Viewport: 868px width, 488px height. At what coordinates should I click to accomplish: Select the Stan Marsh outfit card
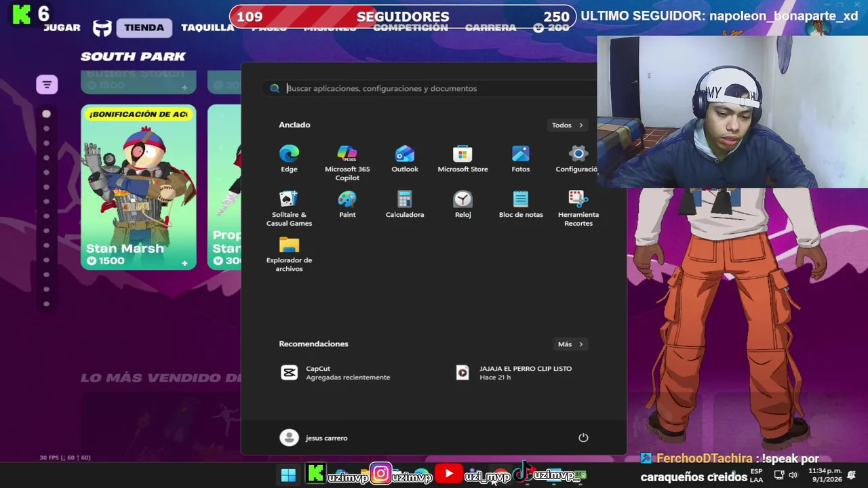pos(138,187)
